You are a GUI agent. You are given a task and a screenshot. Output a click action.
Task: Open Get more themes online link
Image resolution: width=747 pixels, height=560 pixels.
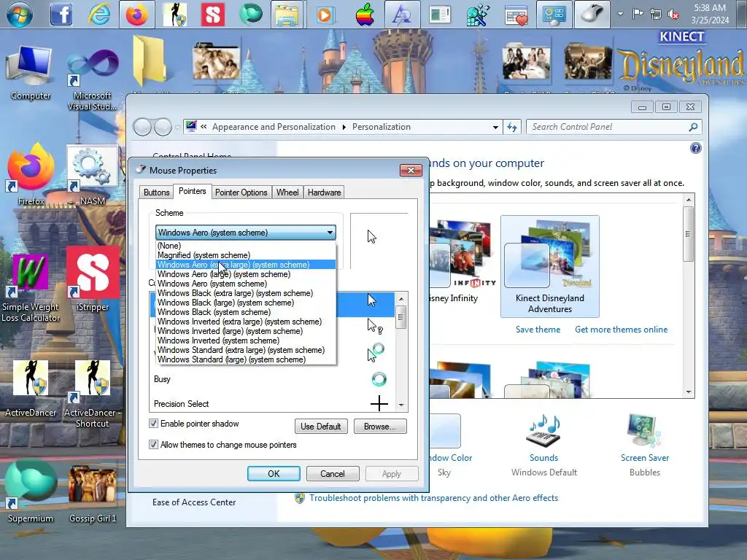[622, 330]
